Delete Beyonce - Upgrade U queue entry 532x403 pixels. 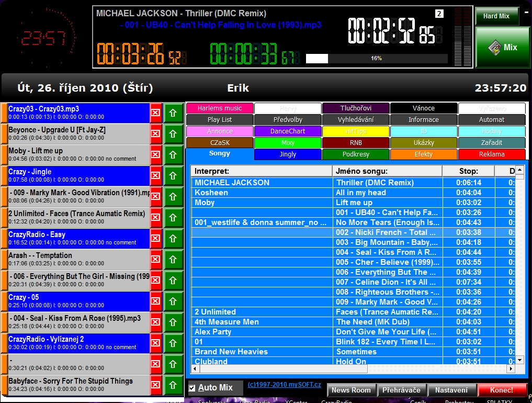[x=156, y=134]
